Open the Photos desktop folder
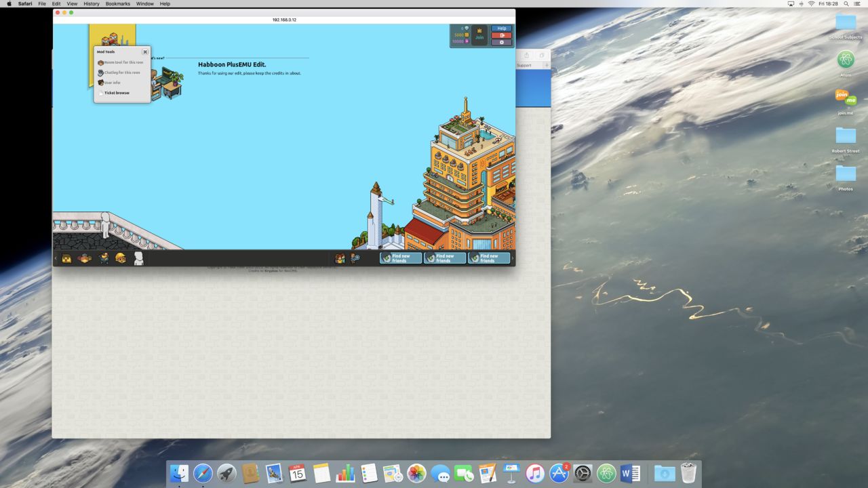The height and width of the screenshot is (488, 868). [846, 178]
